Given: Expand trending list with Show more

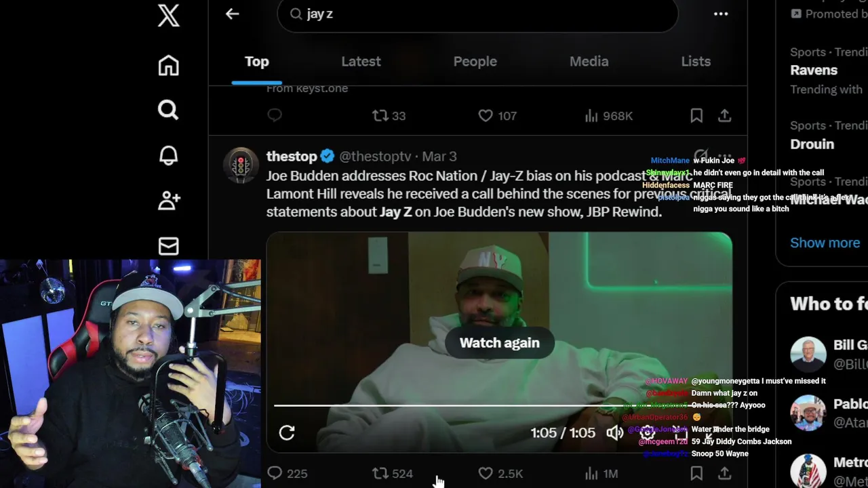Looking at the screenshot, I should (825, 243).
